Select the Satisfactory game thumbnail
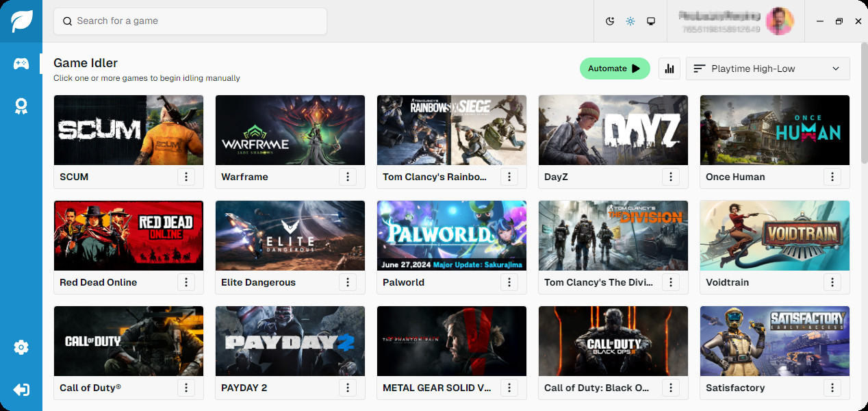Screen dimensions: 868x411 [775, 341]
